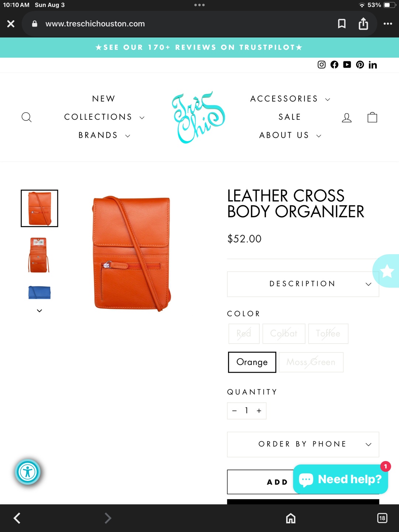Expand the Description section

pyautogui.click(x=303, y=284)
